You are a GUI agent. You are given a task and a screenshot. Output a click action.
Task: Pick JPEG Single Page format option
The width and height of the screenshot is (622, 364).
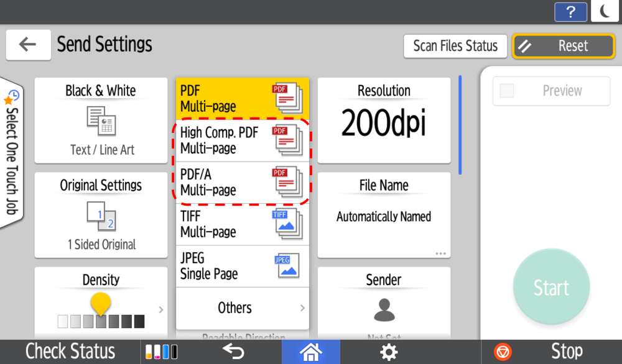click(x=242, y=266)
